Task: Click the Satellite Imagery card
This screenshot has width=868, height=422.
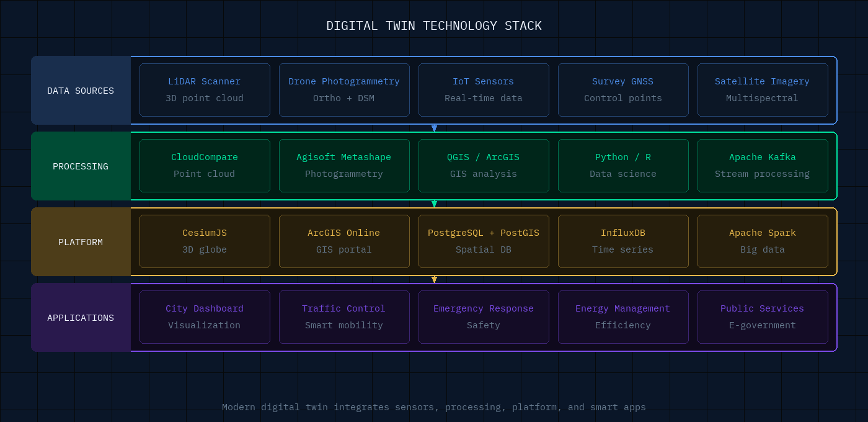Action: point(763,90)
